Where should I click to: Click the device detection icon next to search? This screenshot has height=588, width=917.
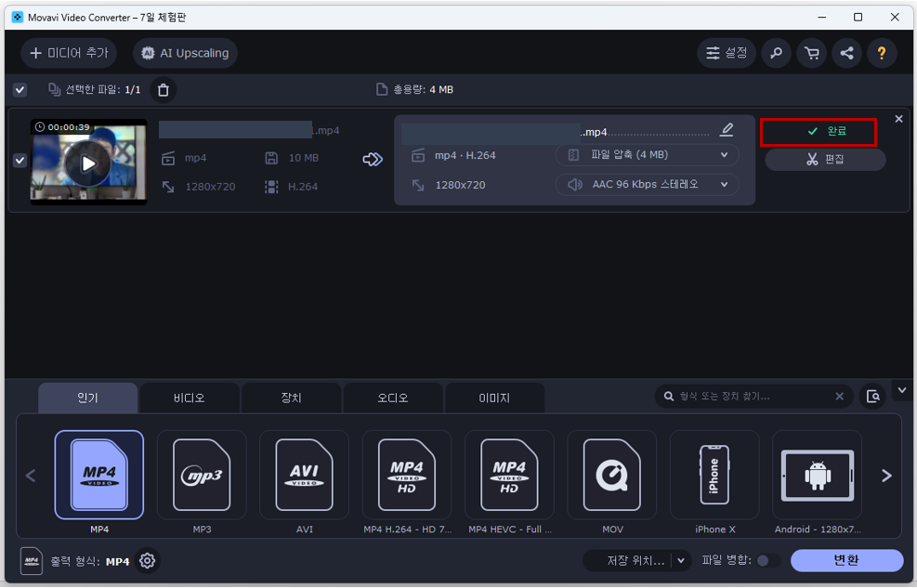click(x=872, y=397)
